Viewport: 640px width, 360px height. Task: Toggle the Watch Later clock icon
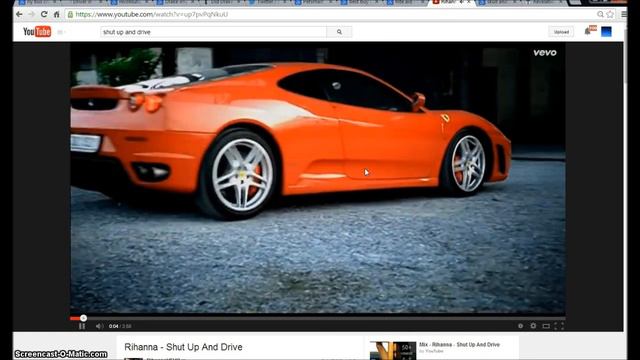520,326
